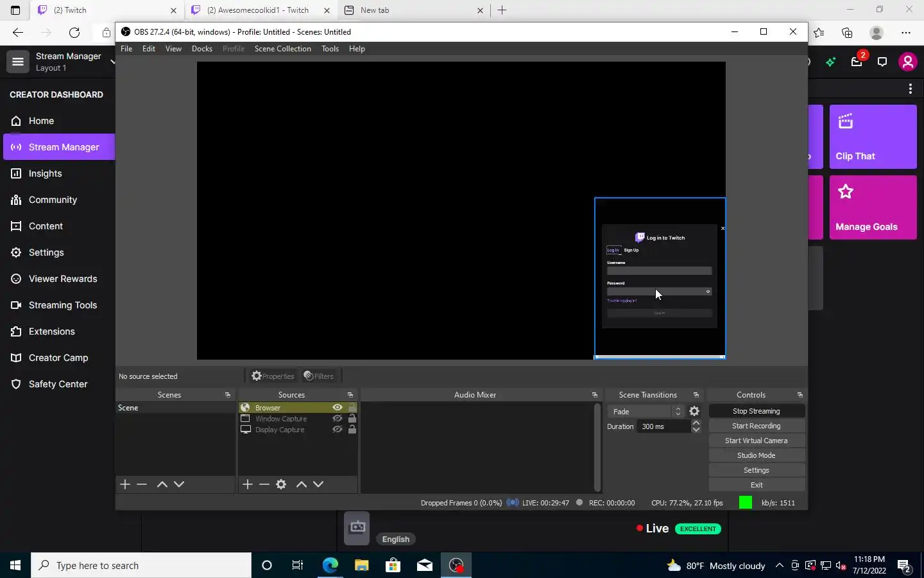Open OBS Tools menu
The image size is (924, 578).
[330, 49]
